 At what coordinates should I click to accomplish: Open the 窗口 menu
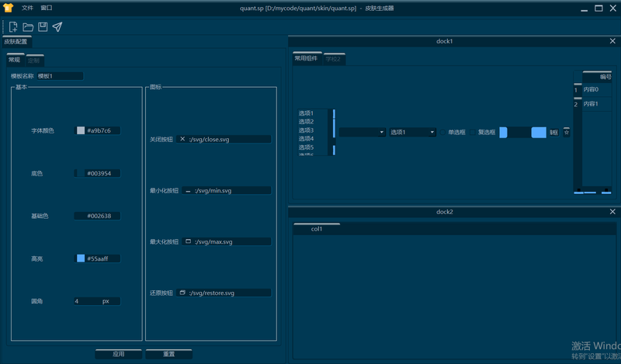tap(47, 8)
